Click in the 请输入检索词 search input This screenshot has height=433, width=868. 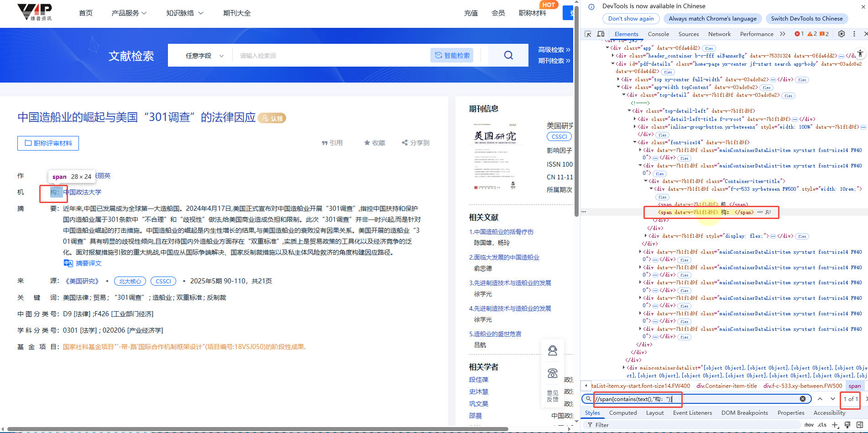(331, 56)
